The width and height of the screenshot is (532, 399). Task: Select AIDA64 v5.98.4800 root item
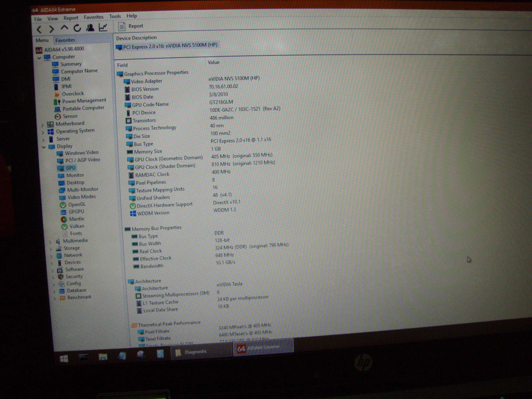[x=60, y=49]
